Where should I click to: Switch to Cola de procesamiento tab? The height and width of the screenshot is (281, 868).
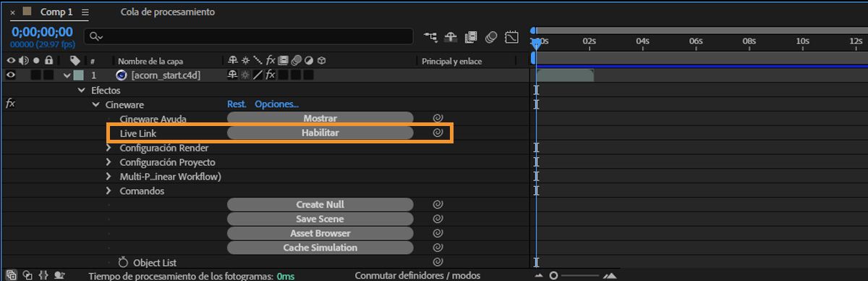coord(168,12)
